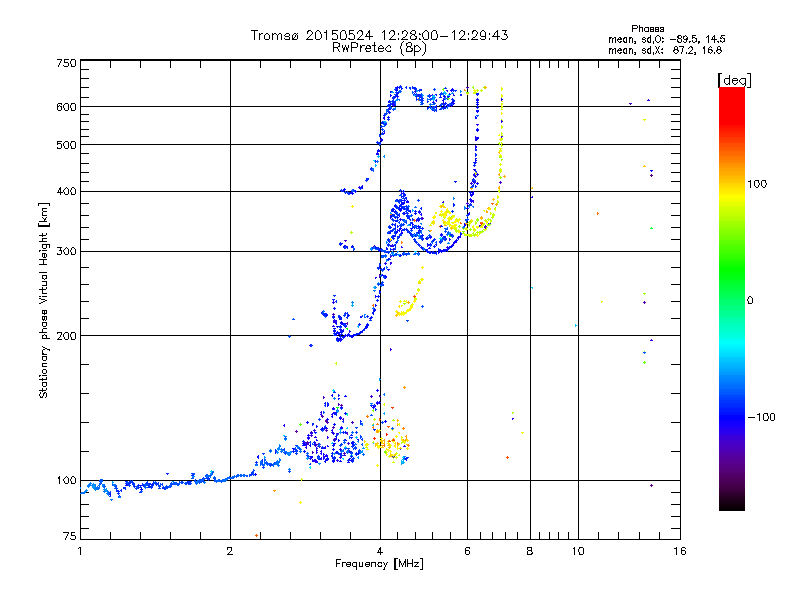
Task: Click the y-axis label "200"
Action: (66, 336)
